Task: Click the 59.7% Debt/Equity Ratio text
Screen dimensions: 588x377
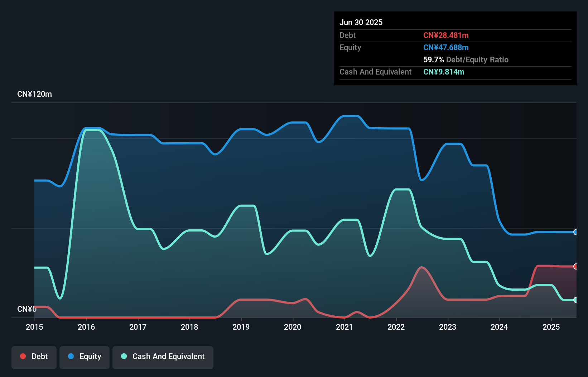Action: (466, 59)
